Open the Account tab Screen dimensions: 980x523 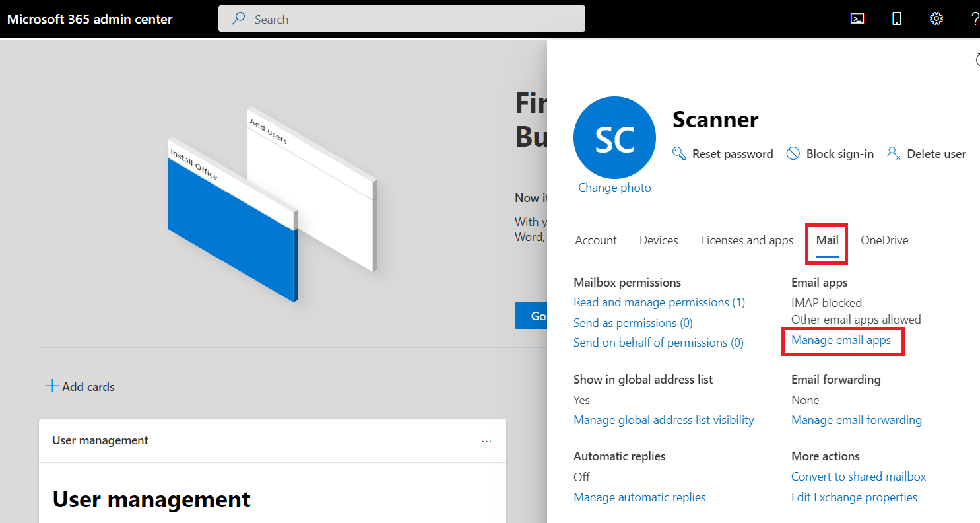pyautogui.click(x=595, y=240)
